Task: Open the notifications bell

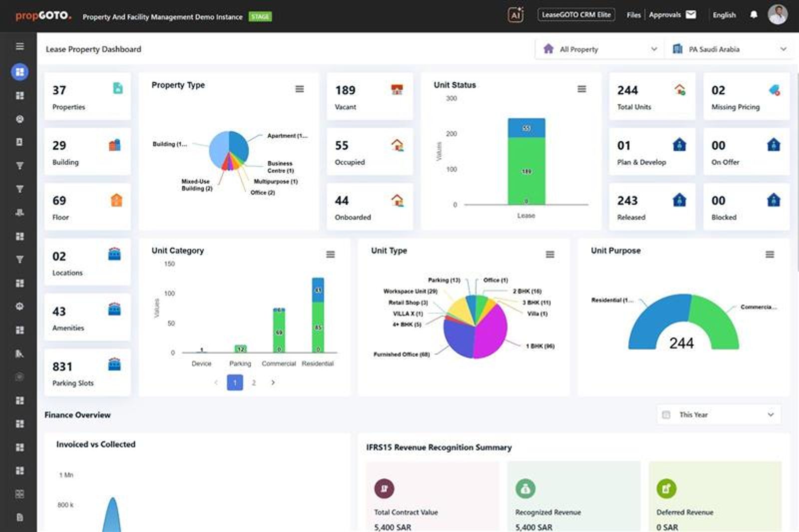Action: click(754, 15)
